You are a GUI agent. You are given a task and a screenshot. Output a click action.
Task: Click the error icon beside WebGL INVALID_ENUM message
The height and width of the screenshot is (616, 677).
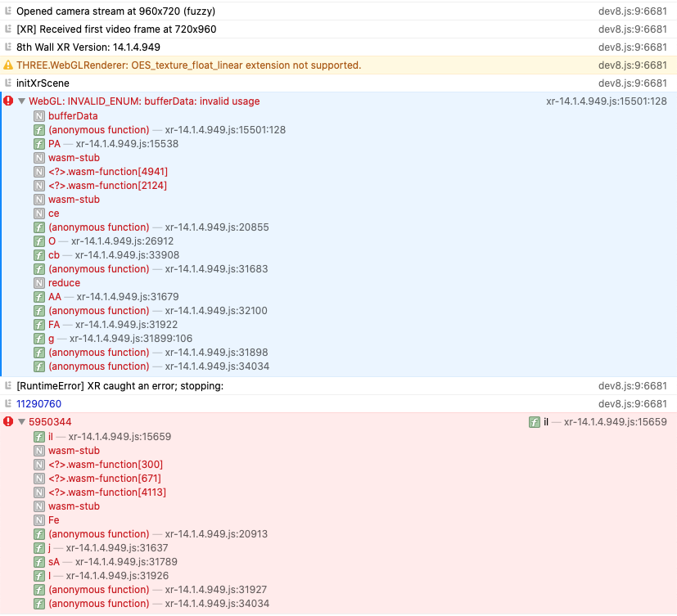pyautogui.click(x=8, y=101)
